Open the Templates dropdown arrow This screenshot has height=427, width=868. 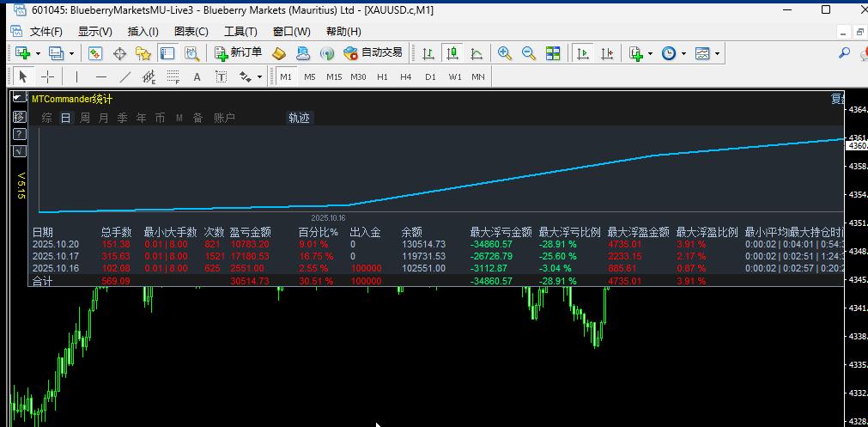pos(718,54)
